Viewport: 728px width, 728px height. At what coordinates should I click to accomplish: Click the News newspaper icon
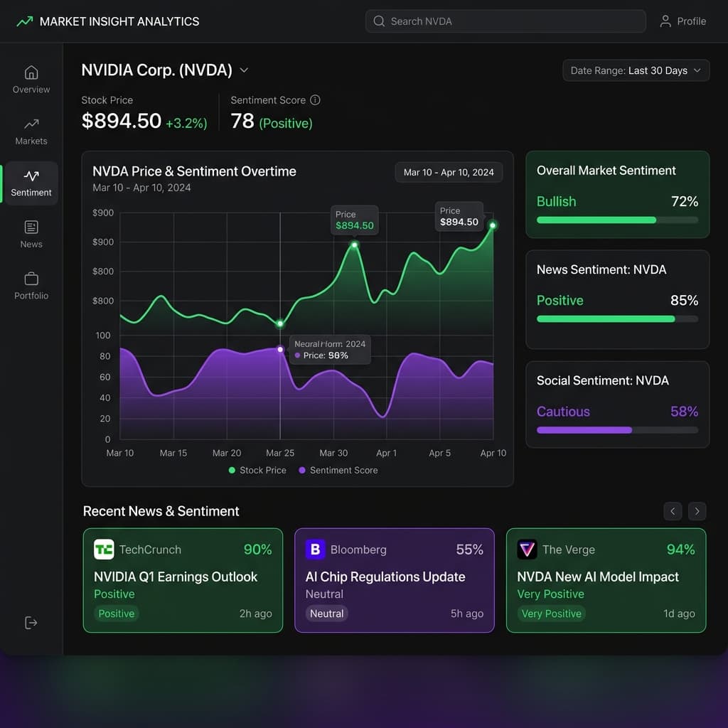pyautogui.click(x=31, y=227)
